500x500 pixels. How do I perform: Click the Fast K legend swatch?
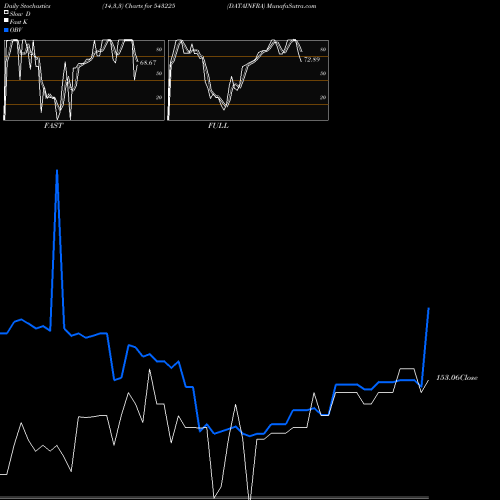pyautogui.click(x=6, y=21)
